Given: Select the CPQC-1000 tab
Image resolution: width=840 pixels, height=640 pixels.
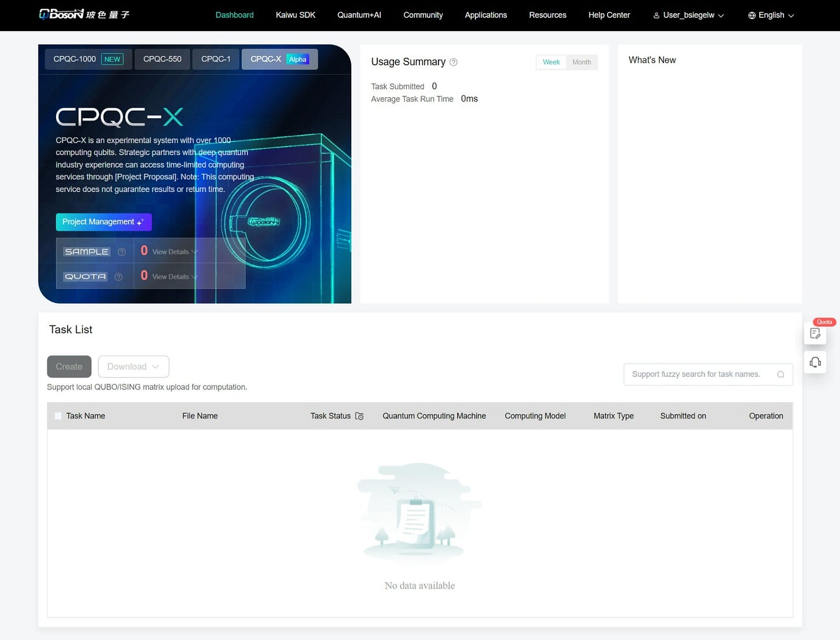Looking at the screenshot, I should click(88, 59).
